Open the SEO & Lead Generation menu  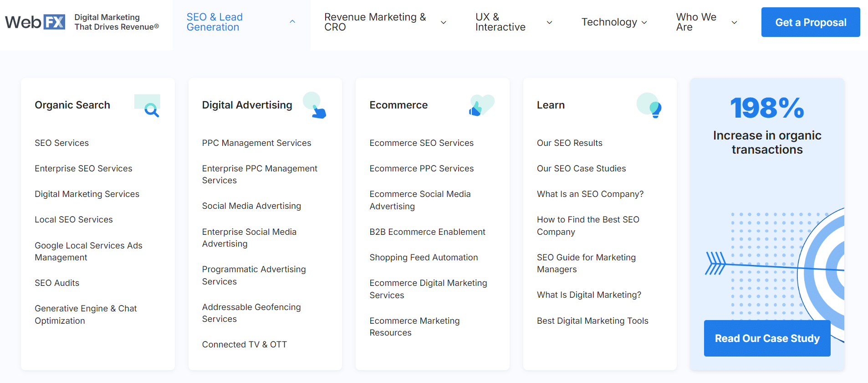click(x=214, y=22)
